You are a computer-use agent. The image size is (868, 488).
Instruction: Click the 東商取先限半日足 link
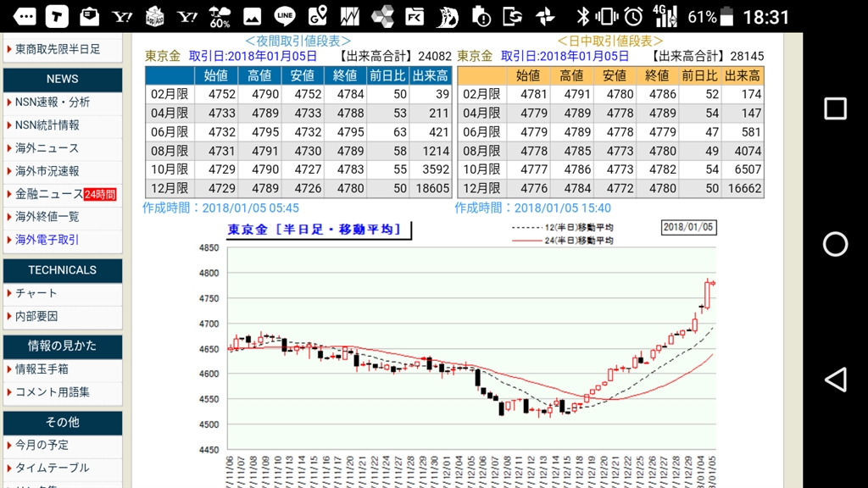(x=58, y=49)
